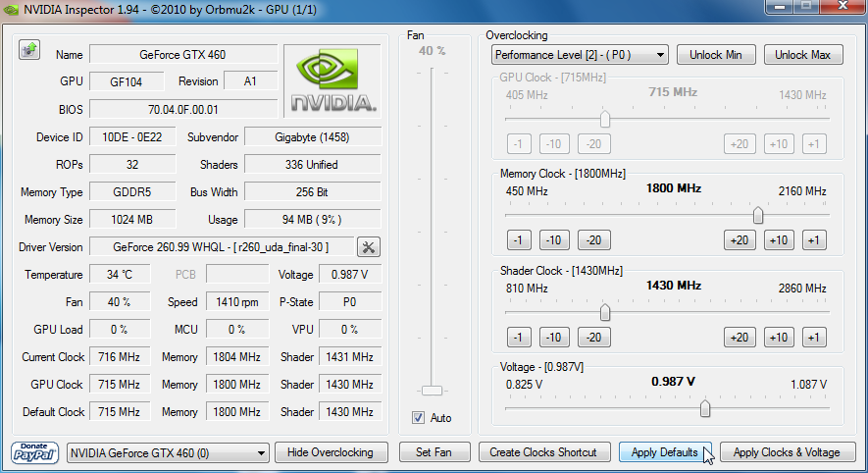This screenshot has width=868, height=473.
Task: Click Create Clocks Shortcut
Action: click(x=543, y=452)
